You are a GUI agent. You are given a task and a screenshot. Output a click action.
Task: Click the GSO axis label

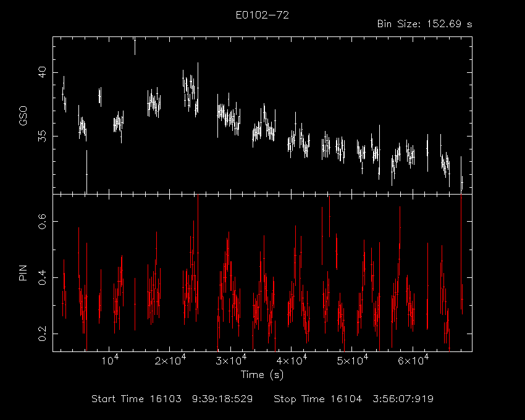click(x=23, y=115)
